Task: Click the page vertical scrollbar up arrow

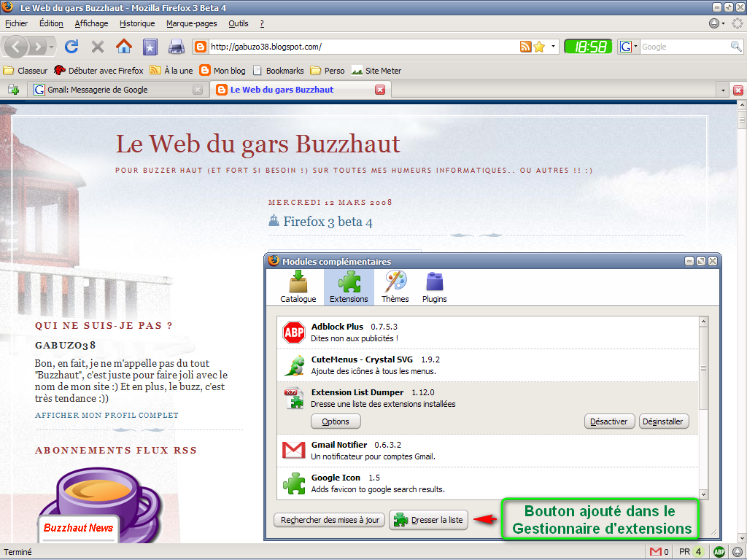Action: [x=742, y=105]
